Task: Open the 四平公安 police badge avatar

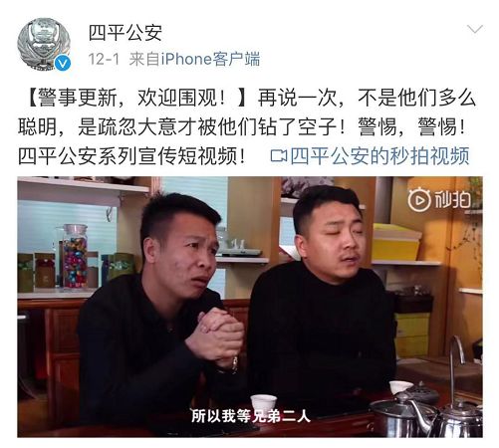Action: click(x=44, y=44)
